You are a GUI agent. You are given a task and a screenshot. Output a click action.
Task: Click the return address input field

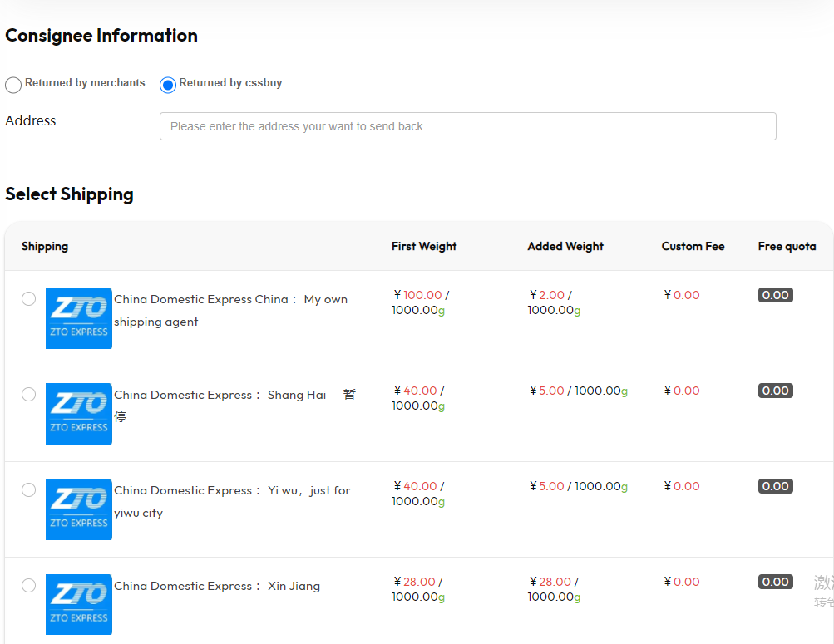(467, 126)
